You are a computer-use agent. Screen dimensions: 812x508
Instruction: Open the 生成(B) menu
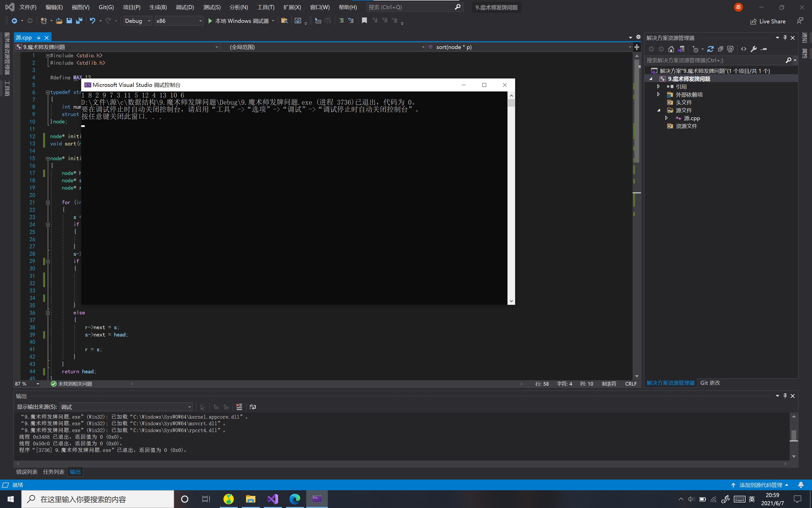tap(158, 7)
